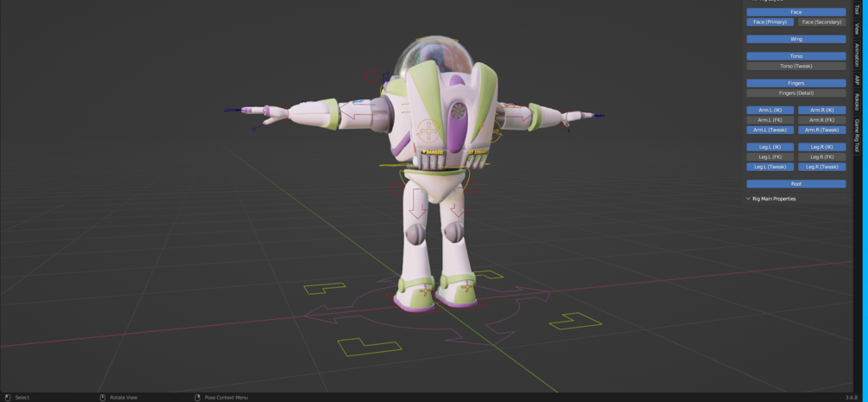The width and height of the screenshot is (868, 402).
Task: Toggle the Torso rig layer
Action: coord(796,56)
